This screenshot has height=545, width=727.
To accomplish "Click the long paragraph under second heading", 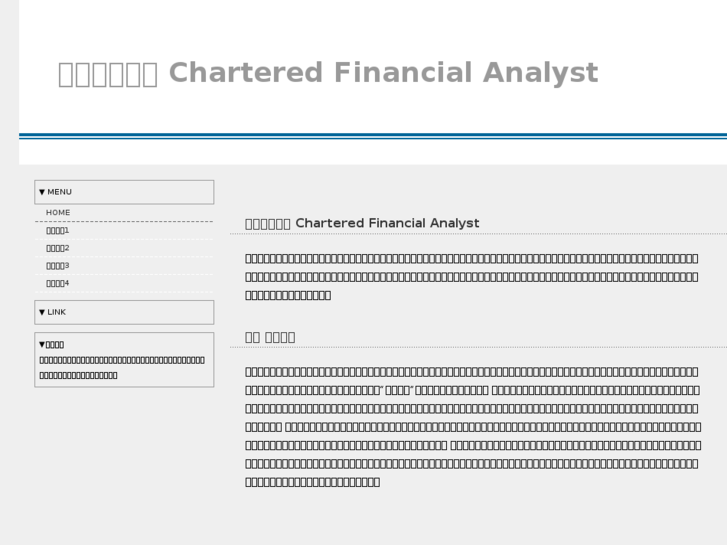I will pyautogui.click(x=473, y=427).
